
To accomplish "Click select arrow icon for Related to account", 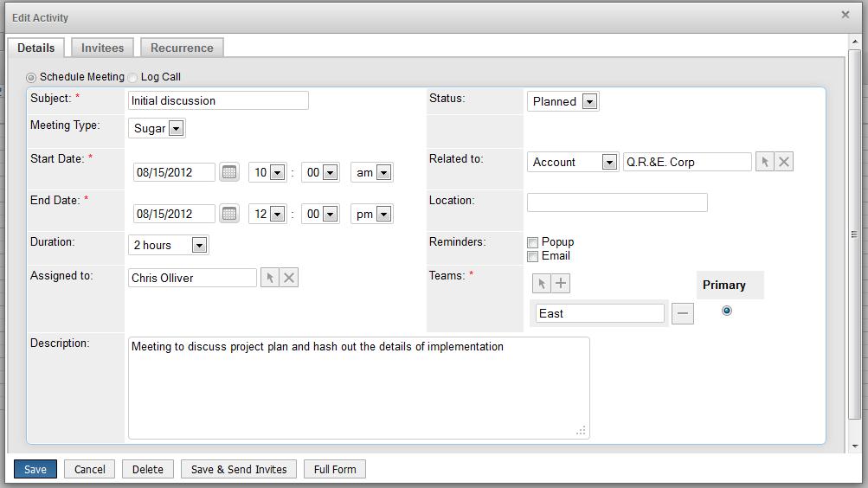I will (764, 162).
